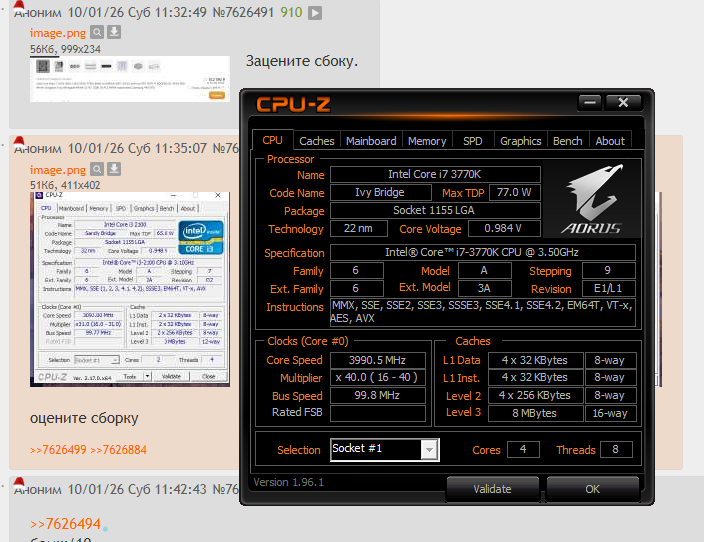Click the Ext. Model 3A value
Image resolution: width=704 pixels, height=542 pixels.
coord(484,288)
